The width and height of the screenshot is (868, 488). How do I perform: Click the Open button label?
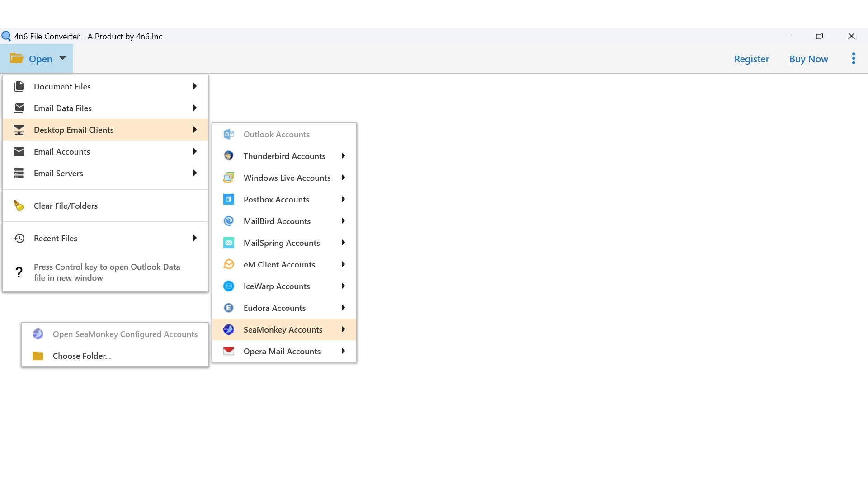41,59
